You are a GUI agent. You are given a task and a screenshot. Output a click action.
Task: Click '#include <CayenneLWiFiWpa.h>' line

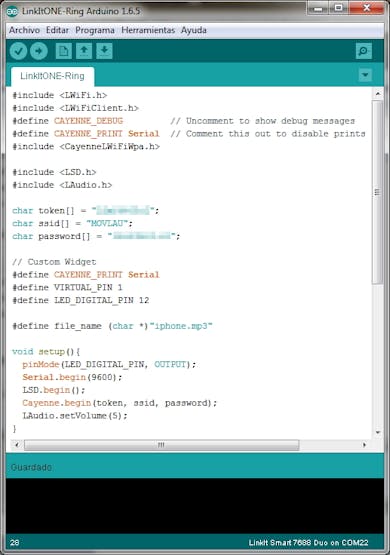pyautogui.click(x=86, y=146)
